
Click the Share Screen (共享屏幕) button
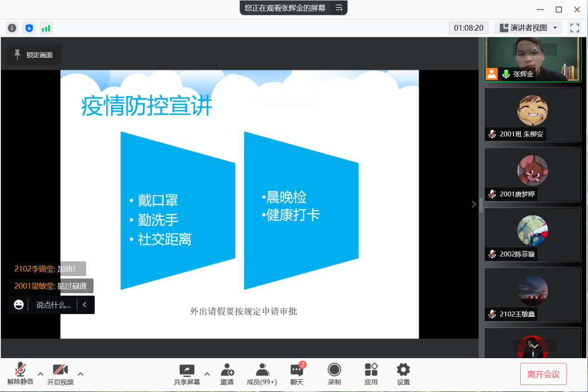187,374
